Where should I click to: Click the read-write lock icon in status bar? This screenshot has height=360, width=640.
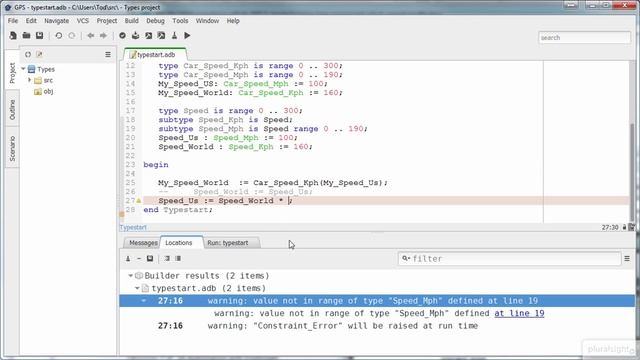[x=624, y=227]
